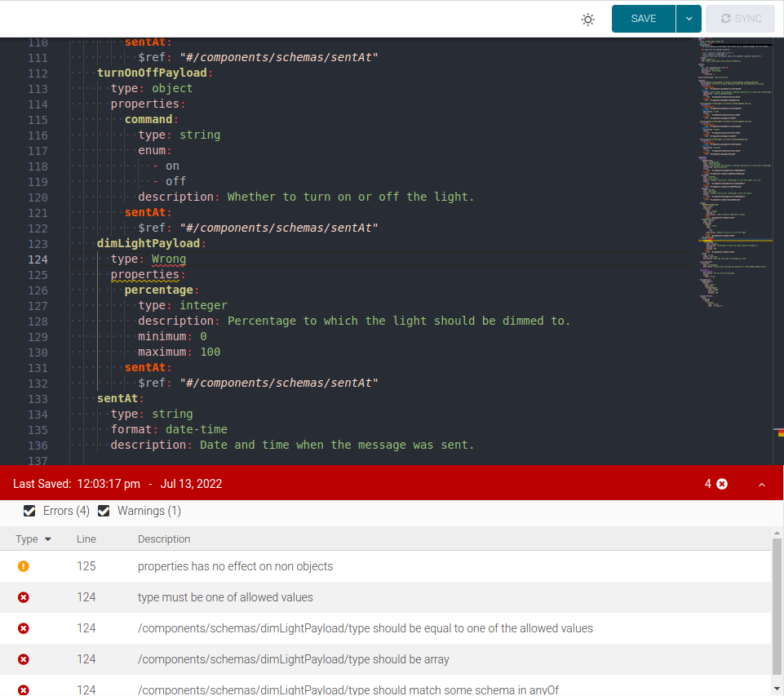Image resolution: width=784 pixels, height=696 pixels.
Task: Click error icon beside "type should be array"
Action: tap(24, 659)
